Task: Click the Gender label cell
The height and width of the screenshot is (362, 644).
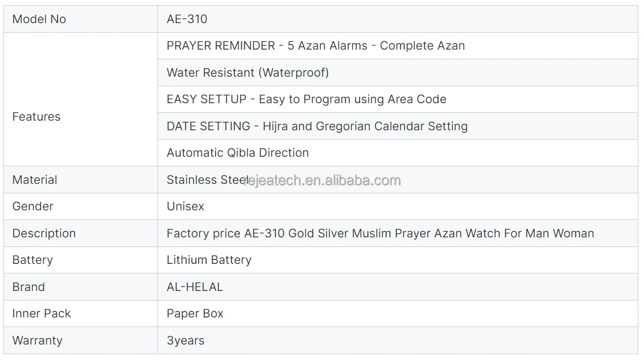Action: [81, 206]
